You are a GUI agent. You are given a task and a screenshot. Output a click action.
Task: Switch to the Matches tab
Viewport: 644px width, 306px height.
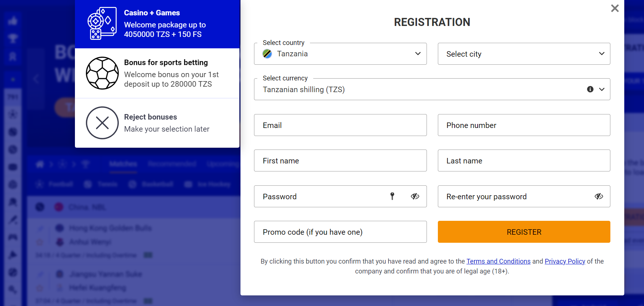click(x=123, y=164)
